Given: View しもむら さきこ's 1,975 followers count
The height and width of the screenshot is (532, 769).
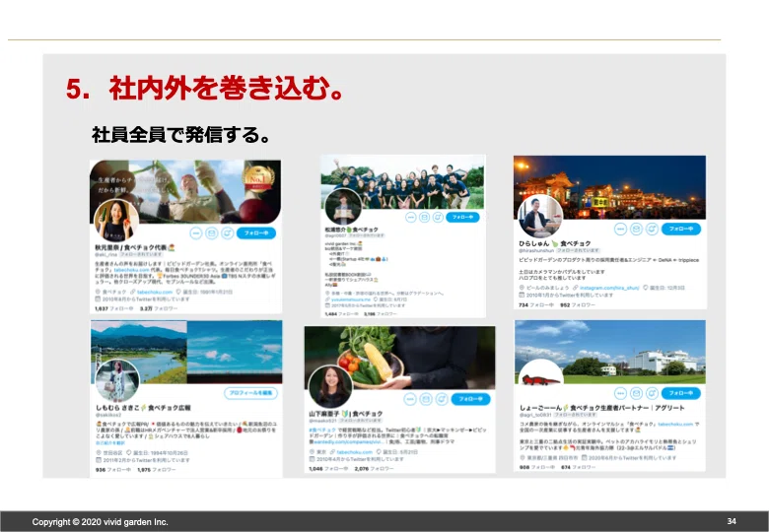Looking at the screenshot, I should pos(157,470).
